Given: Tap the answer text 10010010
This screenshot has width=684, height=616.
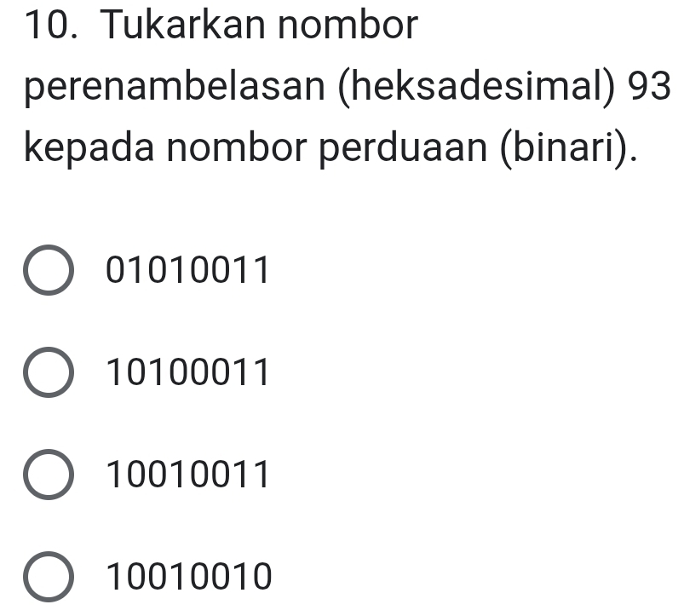Looking at the screenshot, I should pyautogui.click(x=189, y=577).
